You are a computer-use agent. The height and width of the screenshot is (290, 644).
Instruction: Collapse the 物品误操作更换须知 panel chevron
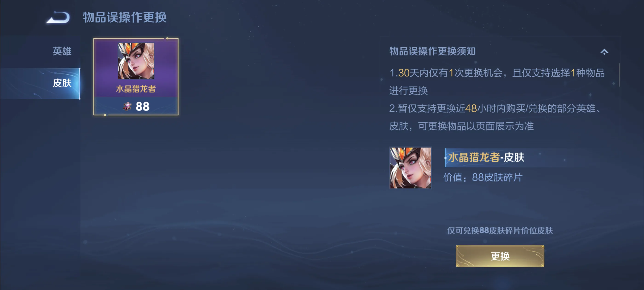point(604,52)
